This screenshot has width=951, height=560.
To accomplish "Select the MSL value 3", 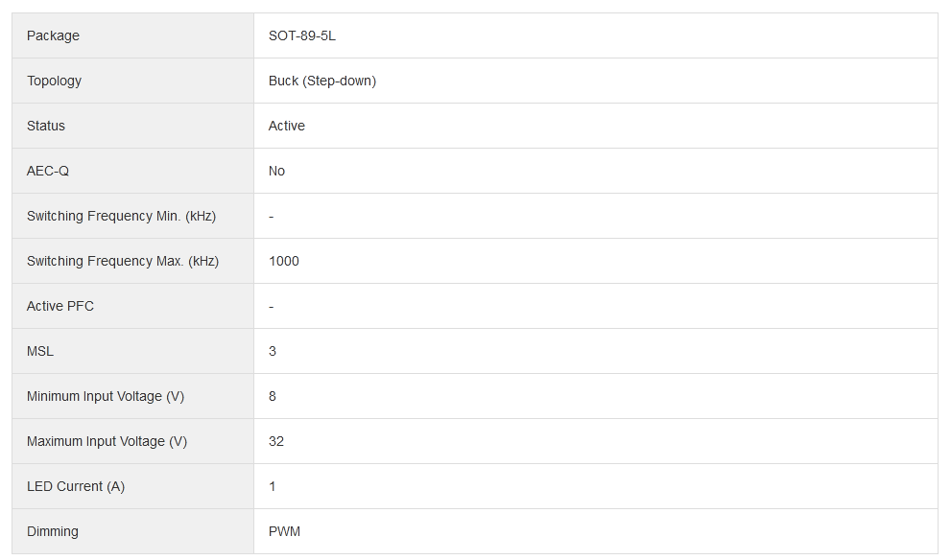I will coord(273,352).
